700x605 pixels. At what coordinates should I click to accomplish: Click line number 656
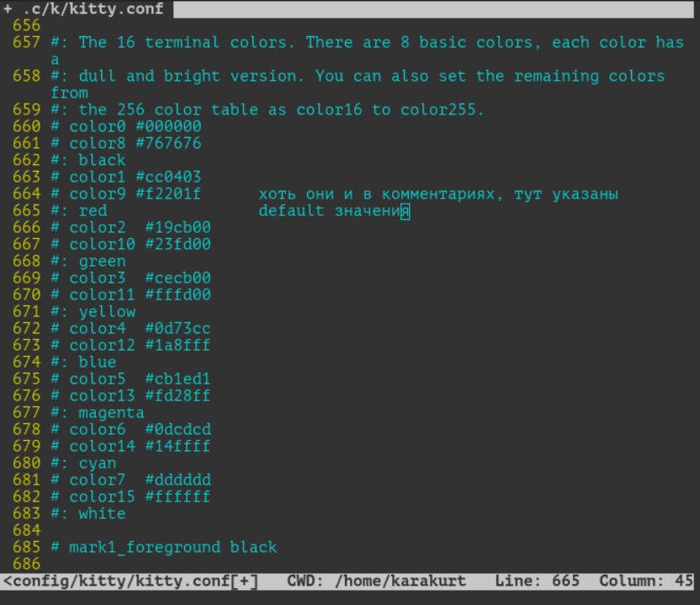pyautogui.click(x=26, y=25)
